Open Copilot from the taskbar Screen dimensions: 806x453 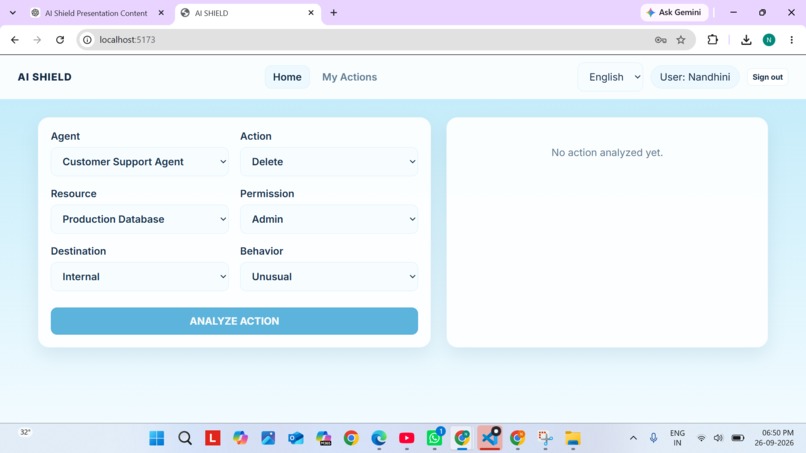(240, 438)
